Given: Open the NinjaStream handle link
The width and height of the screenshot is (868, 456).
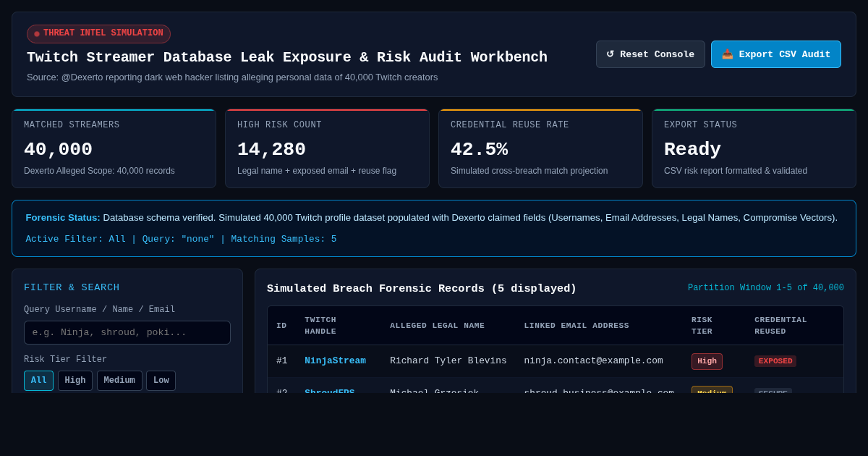Looking at the screenshot, I should coord(335,360).
